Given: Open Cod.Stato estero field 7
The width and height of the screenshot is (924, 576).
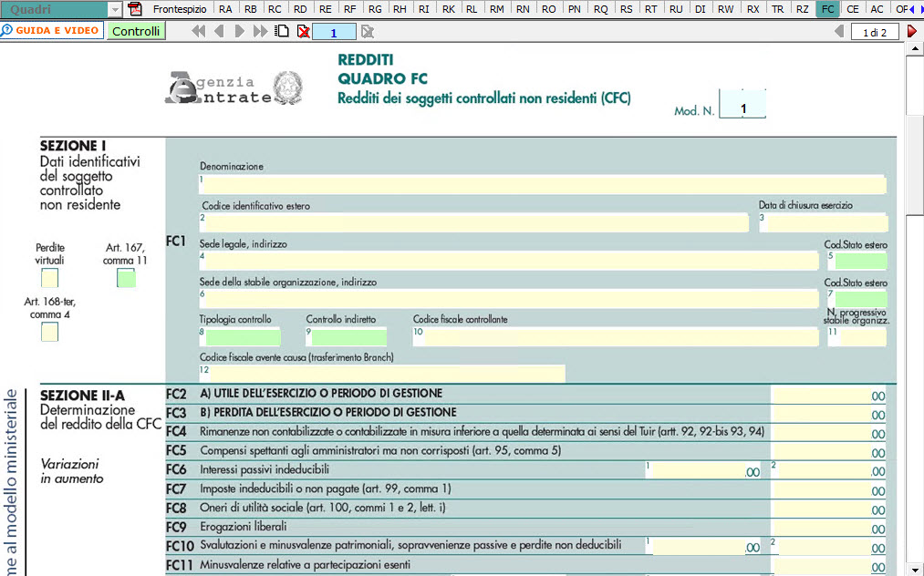Looking at the screenshot, I should 860,299.
